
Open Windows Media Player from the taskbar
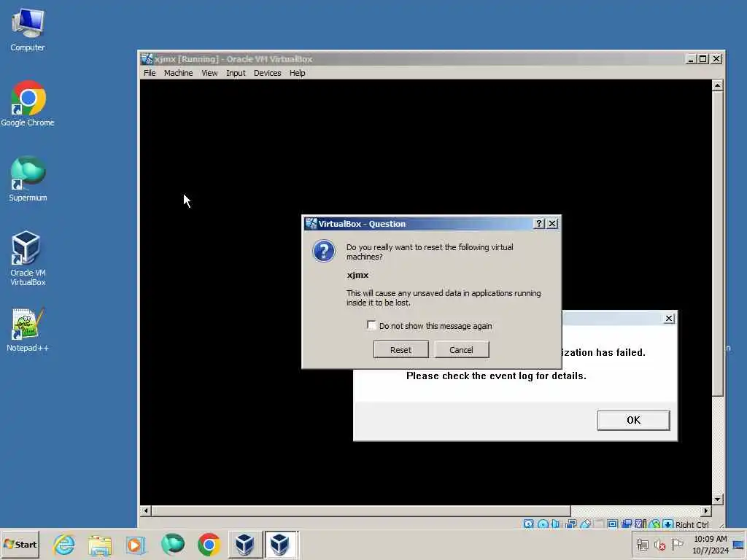click(x=135, y=544)
